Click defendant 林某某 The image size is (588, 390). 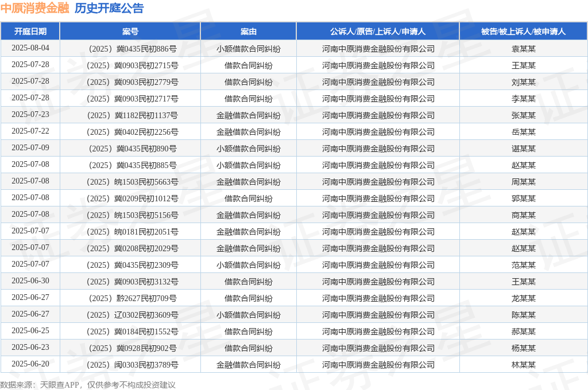[x=524, y=365]
